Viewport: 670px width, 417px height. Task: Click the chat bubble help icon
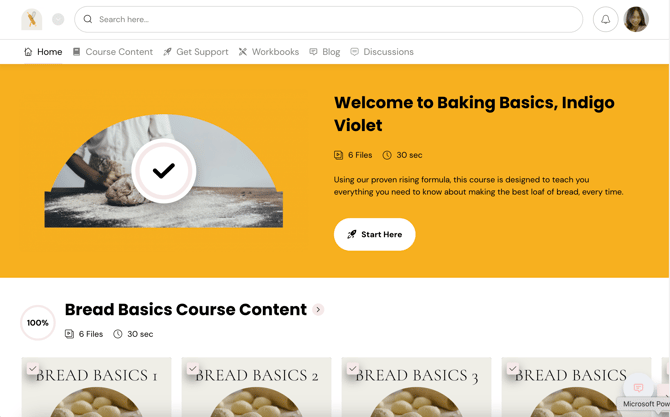638,388
